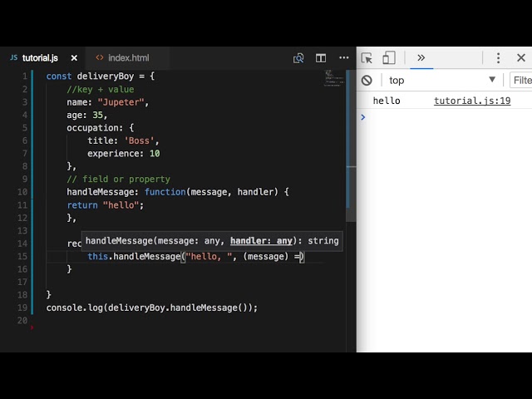532x399 pixels.
Task: Click the "Jupeter" string on line 3
Action: (x=121, y=102)
